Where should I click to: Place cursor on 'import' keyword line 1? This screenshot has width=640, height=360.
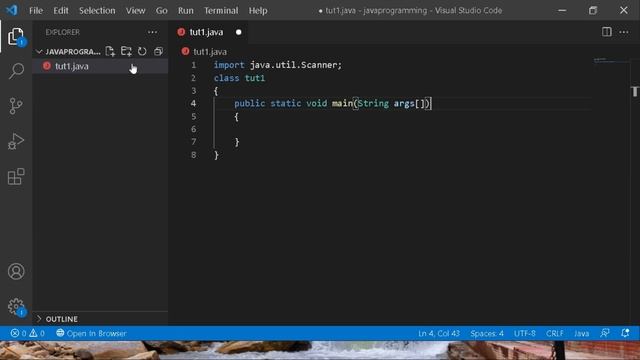229,65
